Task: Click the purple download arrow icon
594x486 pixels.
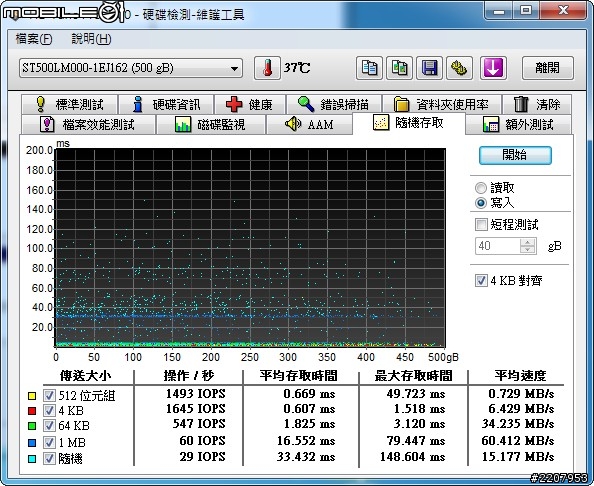Action: click(493, 68)
